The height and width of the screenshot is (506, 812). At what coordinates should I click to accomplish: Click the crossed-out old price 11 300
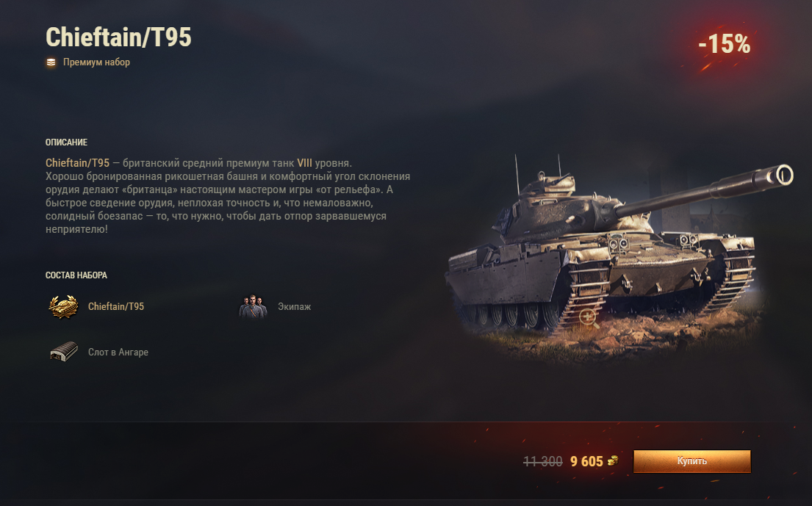(543, 461)
